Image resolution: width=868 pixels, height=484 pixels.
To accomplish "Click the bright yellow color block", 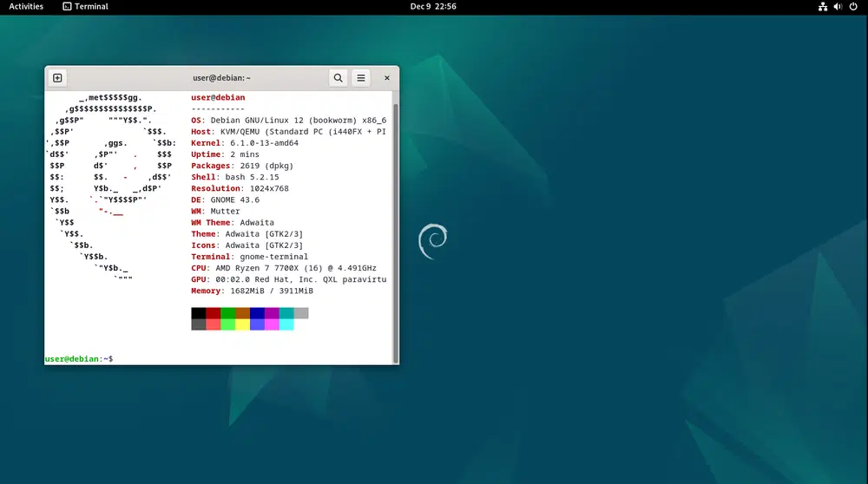I will pos(242,324).
